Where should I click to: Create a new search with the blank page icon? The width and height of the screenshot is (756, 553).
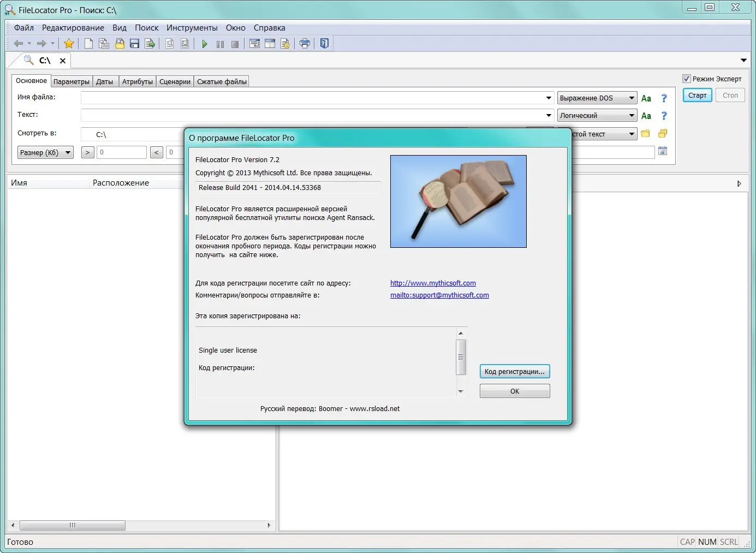[x=88, y=44]
